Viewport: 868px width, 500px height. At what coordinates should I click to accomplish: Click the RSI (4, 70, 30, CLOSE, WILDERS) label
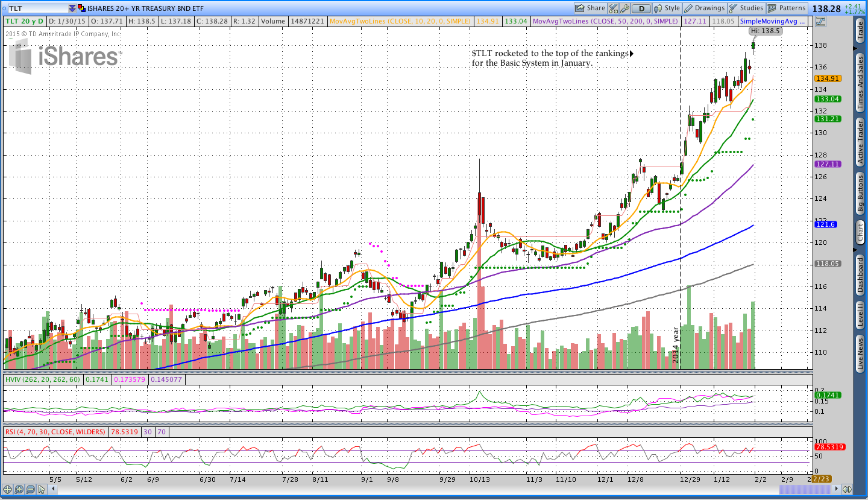coord(55,432)
